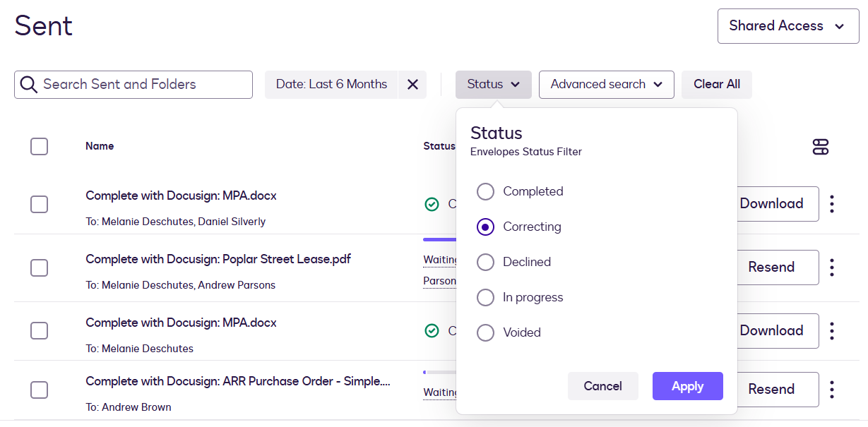Click the Name column header

[x=100, y=146]
